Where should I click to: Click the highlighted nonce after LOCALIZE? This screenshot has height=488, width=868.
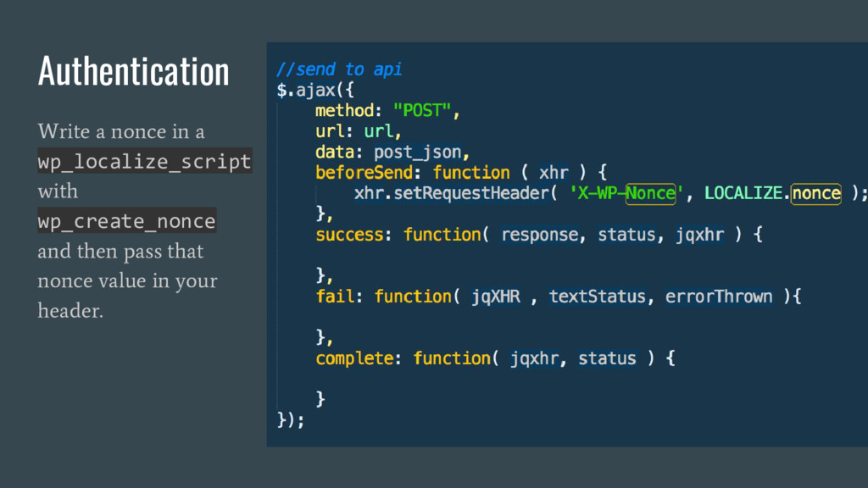coord(816,193)
